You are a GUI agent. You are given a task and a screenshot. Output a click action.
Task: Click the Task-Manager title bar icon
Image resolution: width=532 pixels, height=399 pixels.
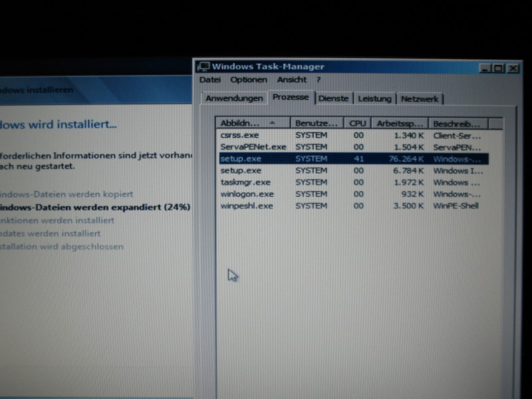tap(203, 66)
